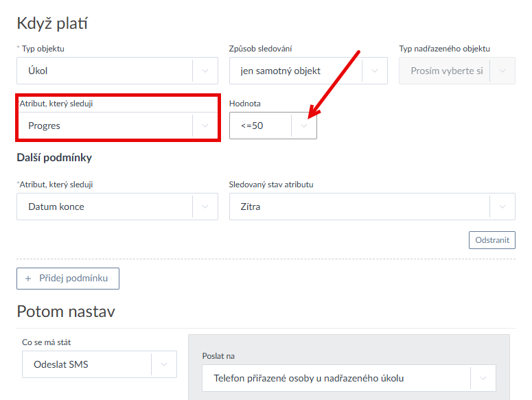The image size is (532, 400).
Task: Click chevron next to Progres attribute
Action: (205, 126)
